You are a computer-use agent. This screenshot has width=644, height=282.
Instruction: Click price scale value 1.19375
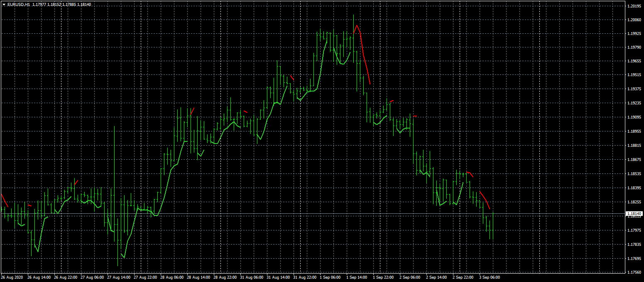pyautogui.click(x=635, y=90)
